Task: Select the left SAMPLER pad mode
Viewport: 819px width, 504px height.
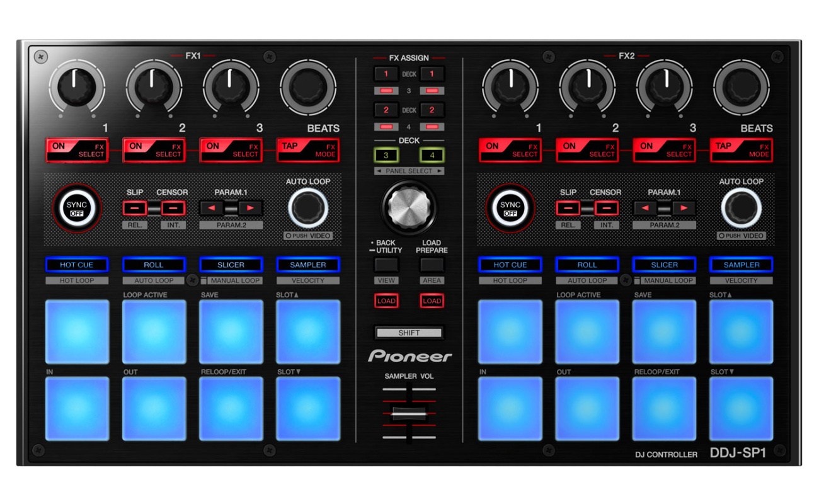Action: 308,265
